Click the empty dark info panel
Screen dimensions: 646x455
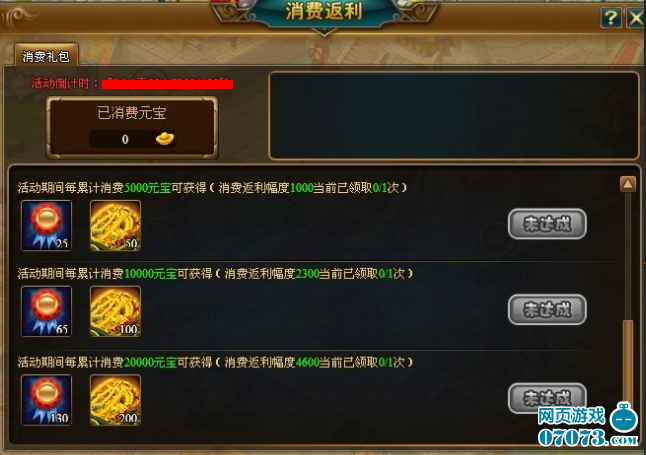click(454, 116)
